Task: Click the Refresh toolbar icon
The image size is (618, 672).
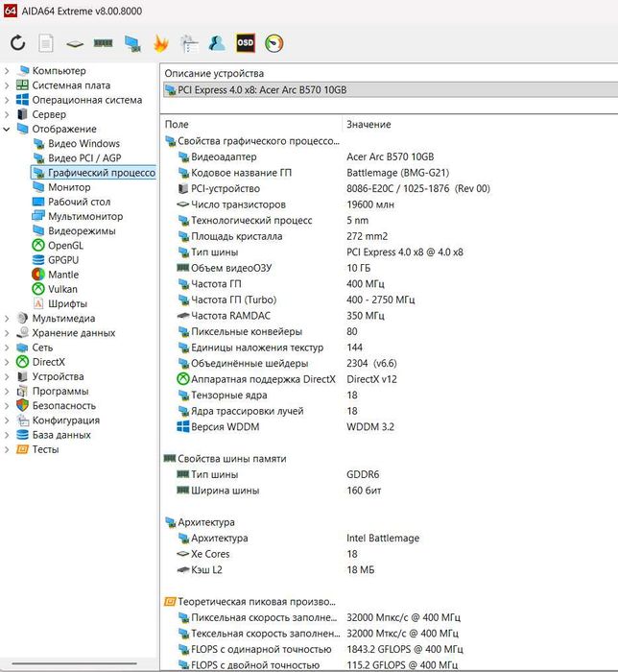Action: (17, 43)
